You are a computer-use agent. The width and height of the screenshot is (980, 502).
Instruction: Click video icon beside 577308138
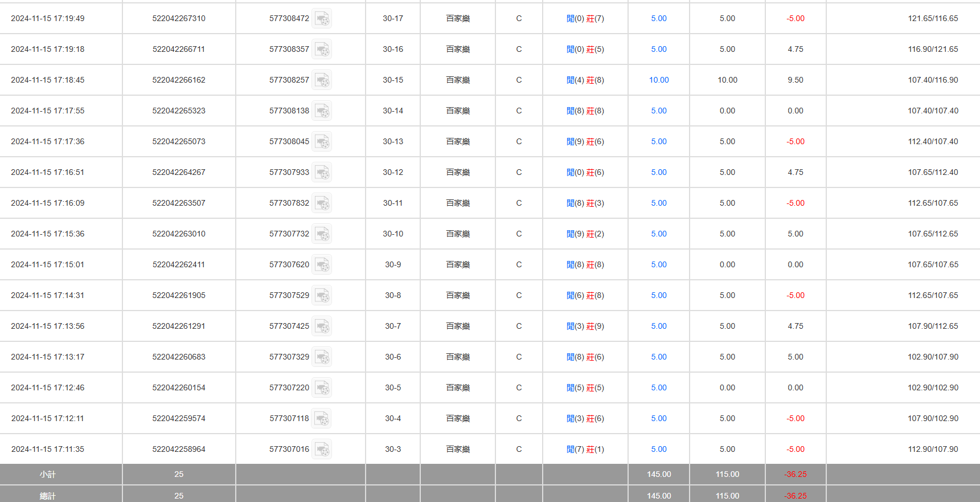[322, 111]
